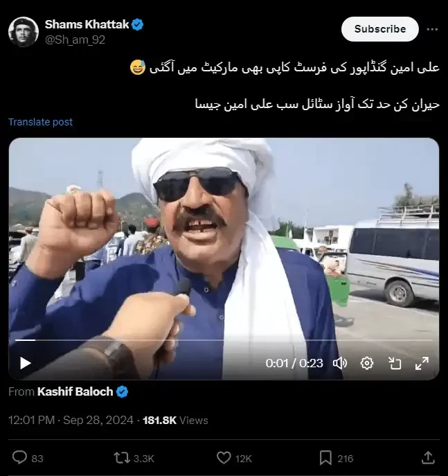Image resolution: width=448 pixels, height=476 pixels.
Task: Mute the video volume
Action: (x=340, y=363)
